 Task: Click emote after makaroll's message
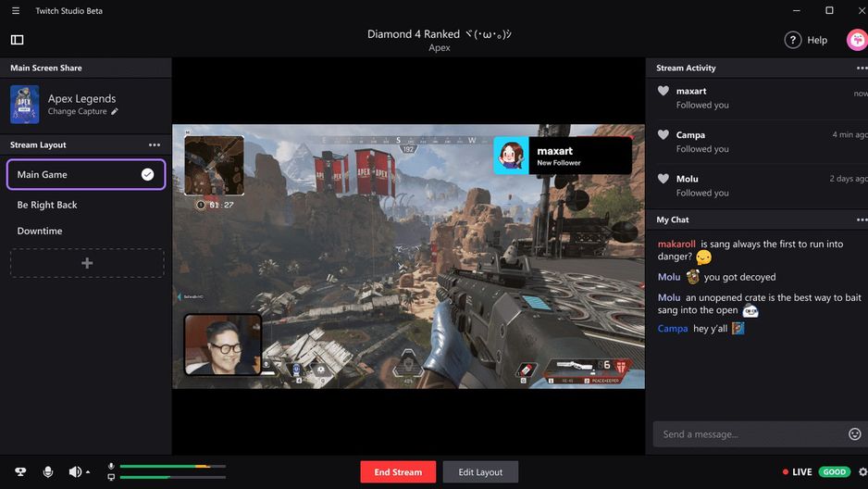tap(703, 257)
